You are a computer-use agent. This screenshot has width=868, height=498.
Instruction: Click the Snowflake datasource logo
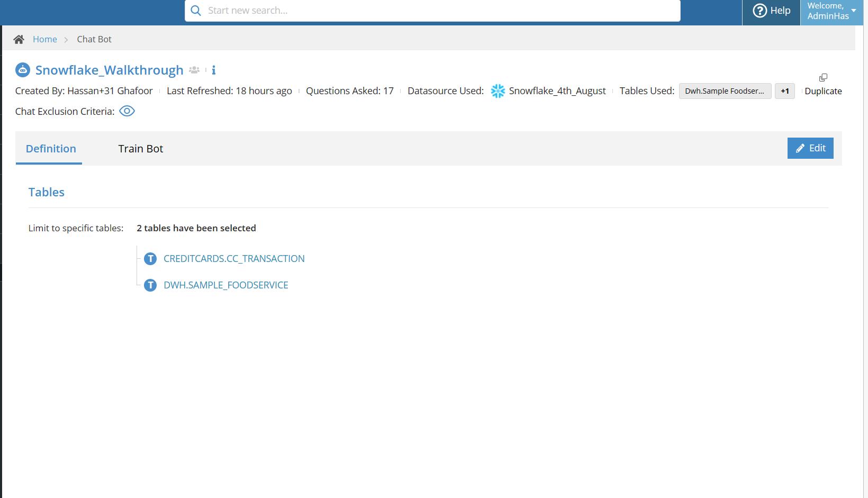498,91
